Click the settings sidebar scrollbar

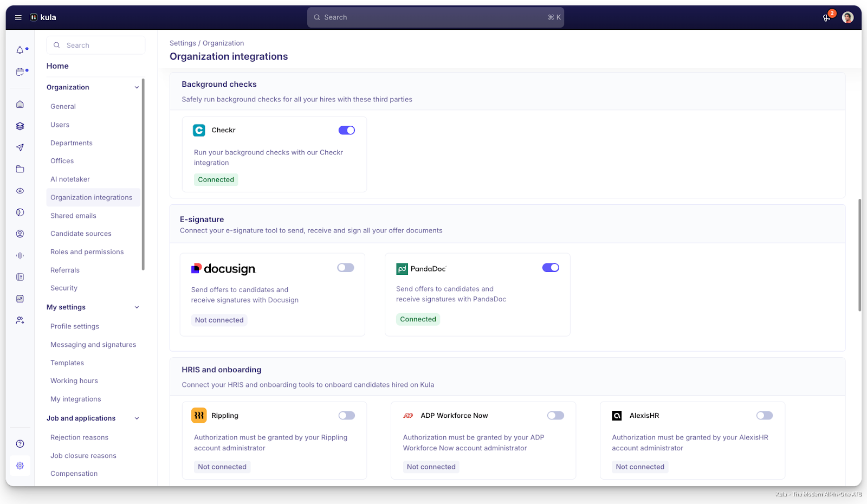143,173
